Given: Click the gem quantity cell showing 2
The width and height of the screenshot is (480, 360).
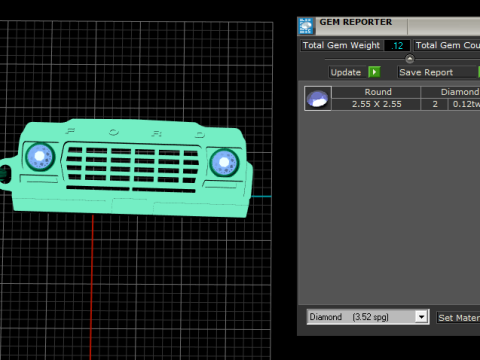Looking at the screenshot, I should coord(435,104).
